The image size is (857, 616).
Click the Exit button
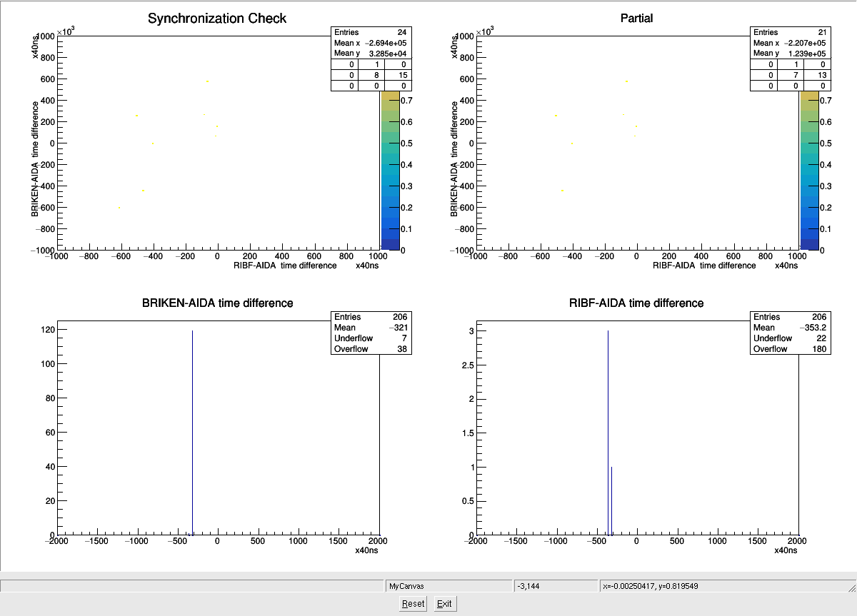point(444,603)
